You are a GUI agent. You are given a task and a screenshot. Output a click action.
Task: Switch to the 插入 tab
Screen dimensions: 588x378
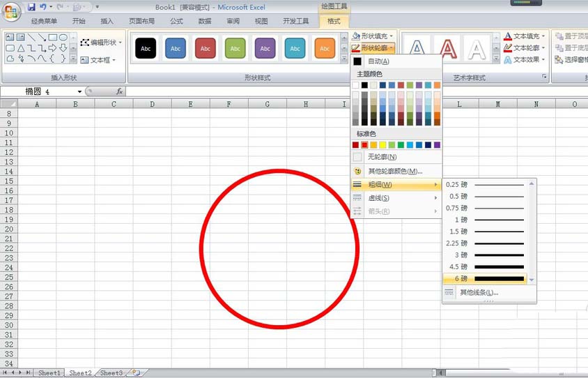coord(107,21)
